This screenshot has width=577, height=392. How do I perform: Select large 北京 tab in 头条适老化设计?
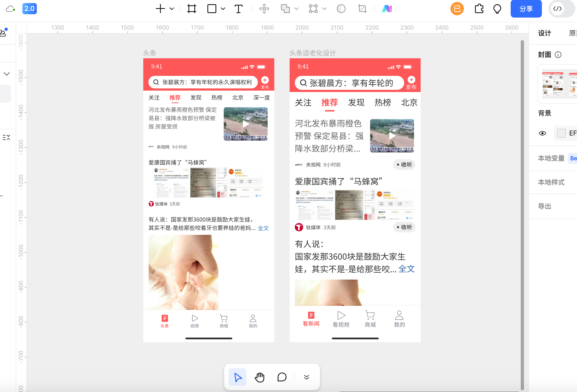409,103
